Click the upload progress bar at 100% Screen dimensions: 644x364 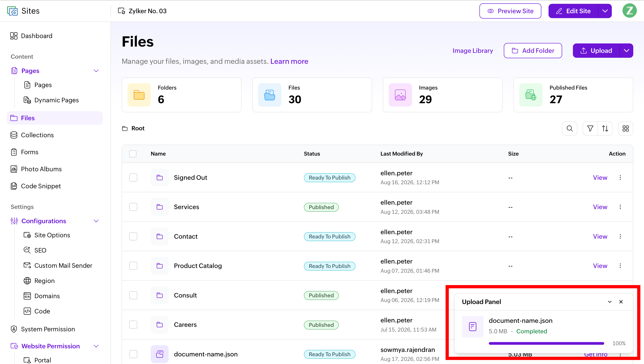pyautogui.click(x=546, y=343)
